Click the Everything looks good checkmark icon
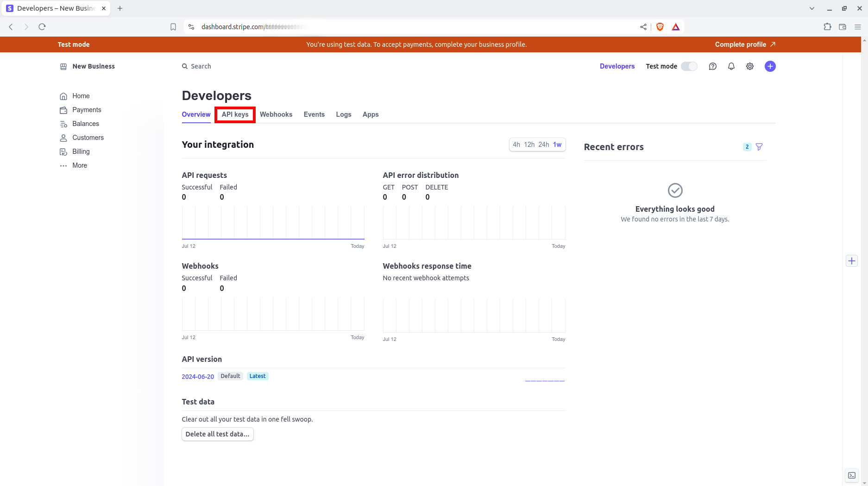The height and width of the screenshot is (486, 868). [675, 190]
